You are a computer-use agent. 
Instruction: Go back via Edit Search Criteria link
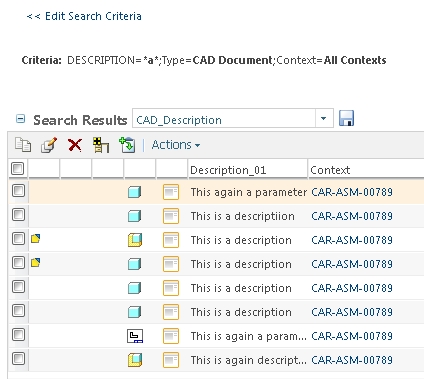tap(84, 16)
